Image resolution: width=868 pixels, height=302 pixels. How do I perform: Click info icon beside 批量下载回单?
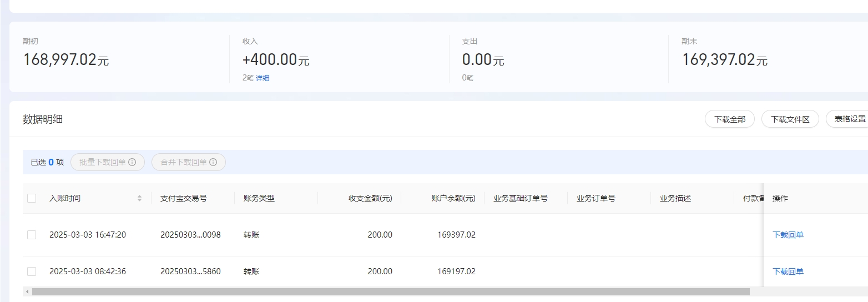pyautogui.click(x=132, y=162)
